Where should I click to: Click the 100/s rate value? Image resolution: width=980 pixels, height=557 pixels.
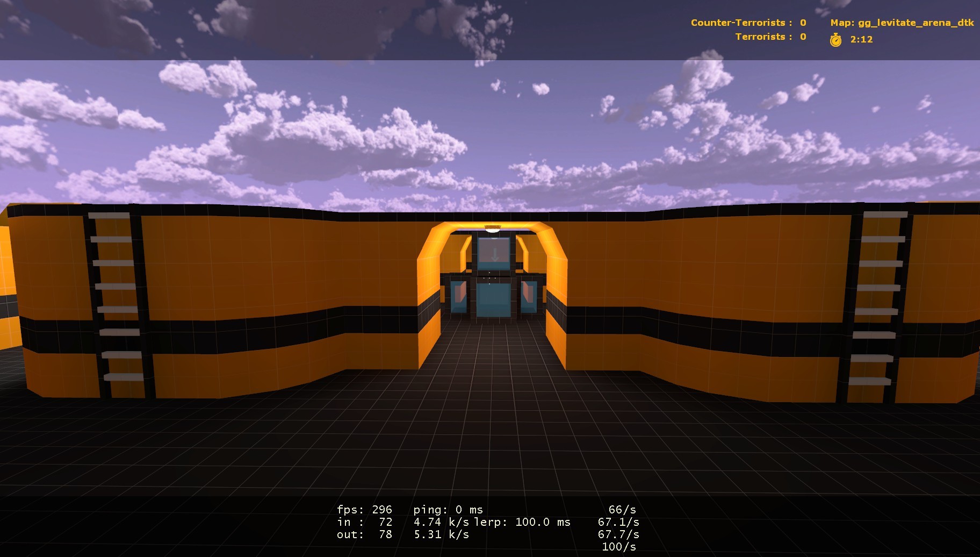click(619, 547)
